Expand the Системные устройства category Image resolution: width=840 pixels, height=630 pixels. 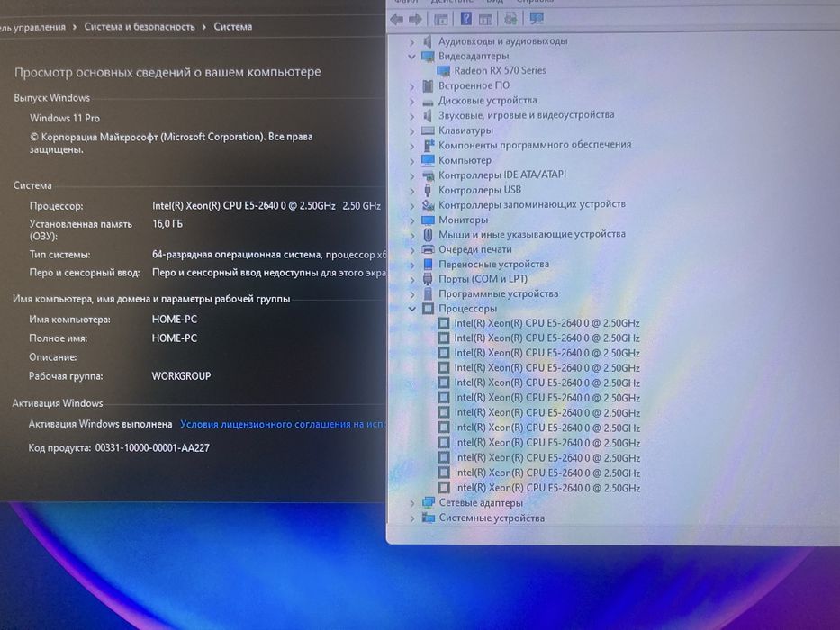click(412, 518)
